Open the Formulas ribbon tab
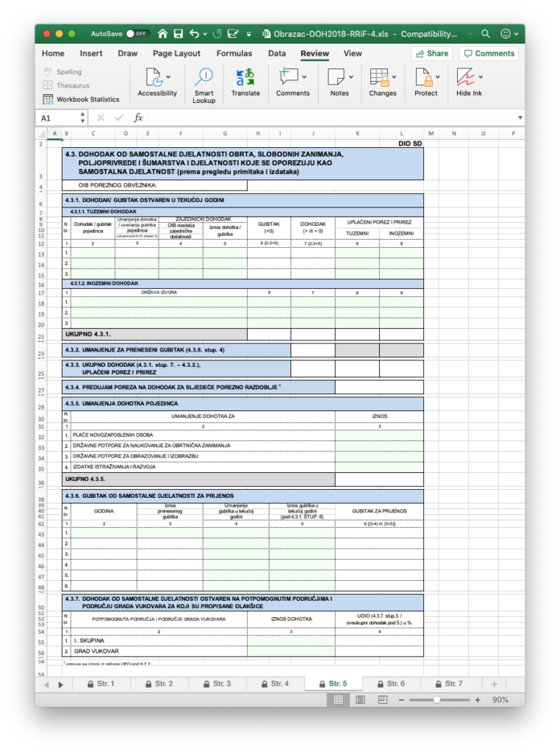560x753 pixels. tap(235, 54)
